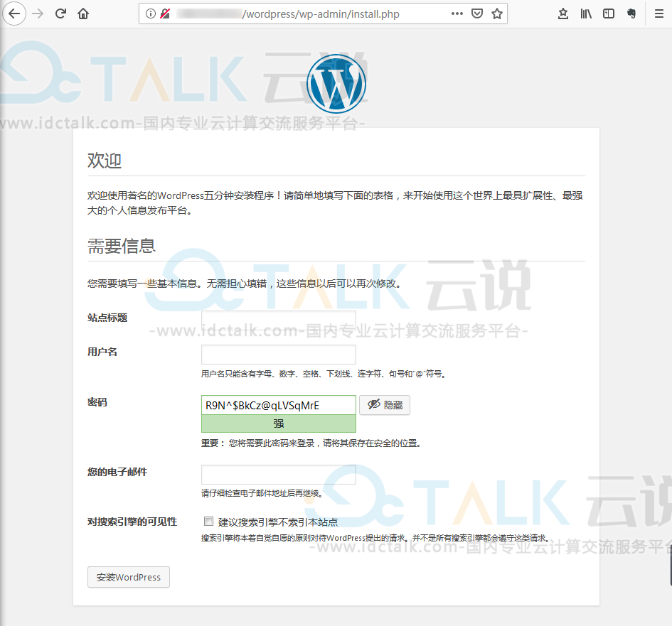Click the 对搜索引擎的可见性 label
This screenshot has width=672, height=626.
tap(132, 522)
